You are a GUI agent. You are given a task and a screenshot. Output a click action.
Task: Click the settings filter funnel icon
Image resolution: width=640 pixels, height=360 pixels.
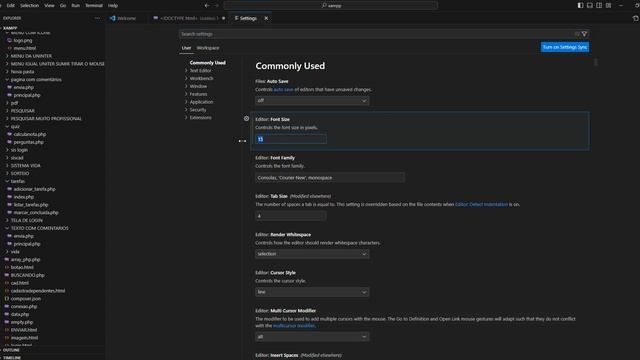coord(584,34)
